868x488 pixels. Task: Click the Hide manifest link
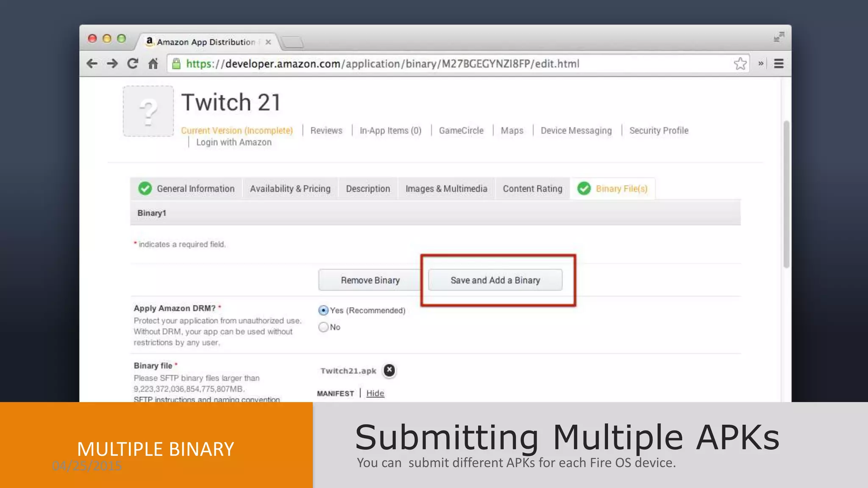coord(375,393)
